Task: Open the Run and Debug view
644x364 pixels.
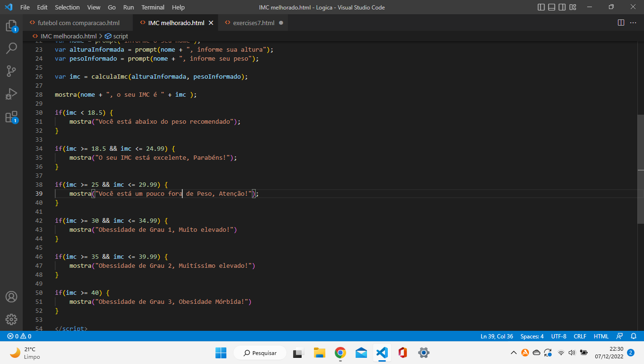Action: (11, 94)
